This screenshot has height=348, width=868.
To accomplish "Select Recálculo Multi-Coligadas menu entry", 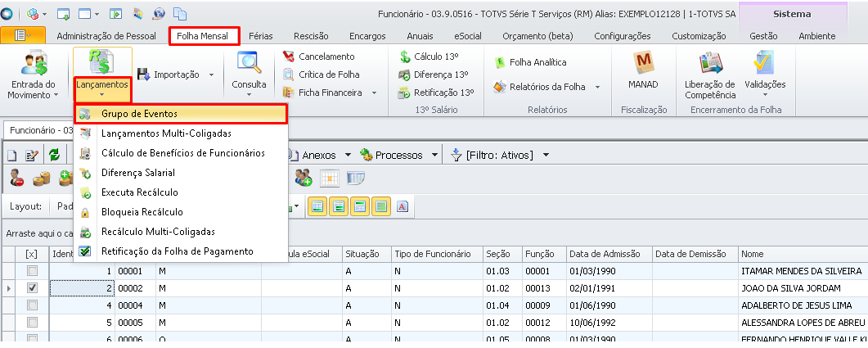I will pyautogui.click(x=181, y=232).
